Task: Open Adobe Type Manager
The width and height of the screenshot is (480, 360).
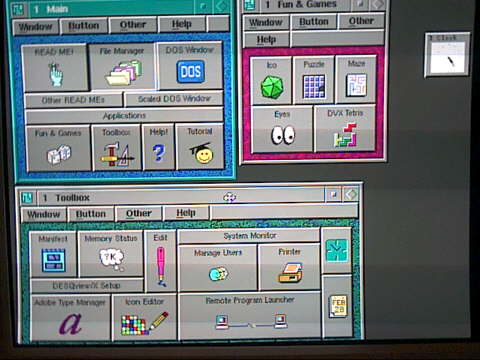Action: (70, 317)
